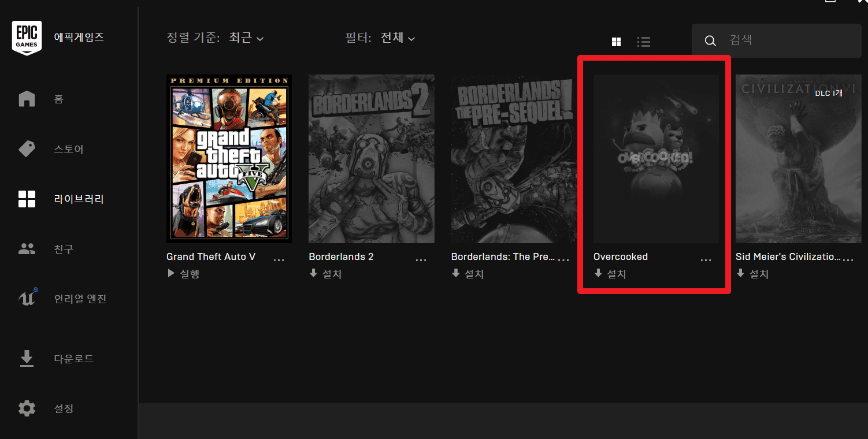Click the Sid Meier's Civilizatio... title text
The image size is (868, 439).
(x=788, y=256)
